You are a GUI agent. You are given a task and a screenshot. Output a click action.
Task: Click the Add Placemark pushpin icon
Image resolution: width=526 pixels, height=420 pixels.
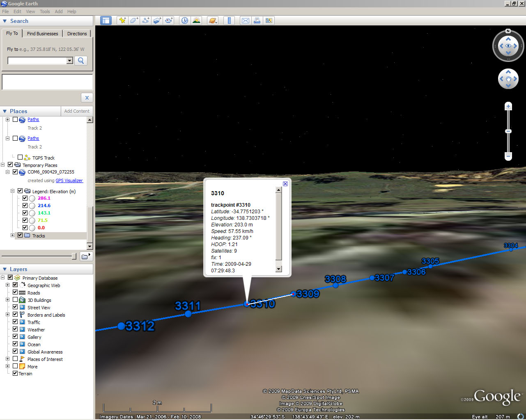coord(122,21)
